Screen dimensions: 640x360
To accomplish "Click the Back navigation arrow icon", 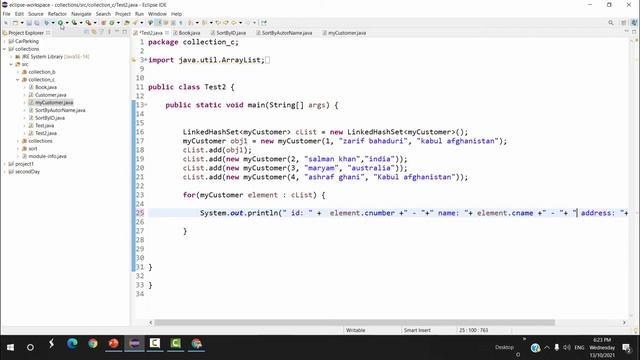I will [x=234, y=23].
